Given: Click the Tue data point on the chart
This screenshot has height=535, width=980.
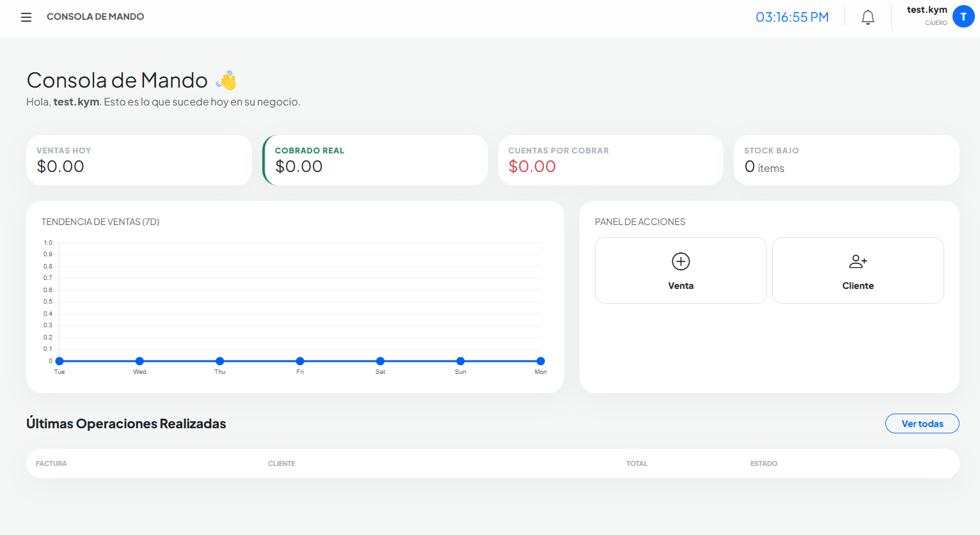Looking at the screenshot, I should click(59, 361).
